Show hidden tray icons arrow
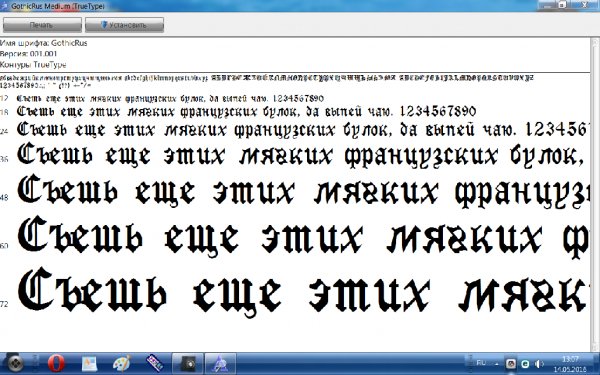This screenshot has width=600, height=375. tap(497, 364)
